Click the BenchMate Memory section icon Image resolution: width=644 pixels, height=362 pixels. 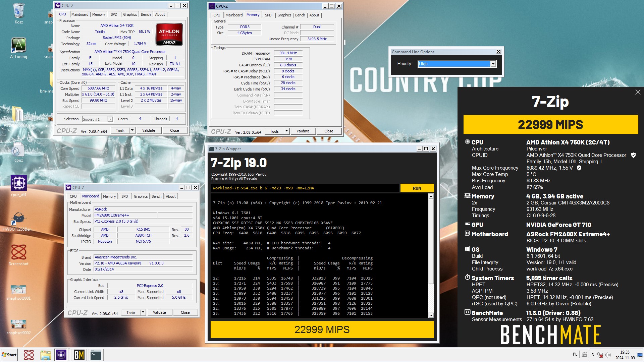click(467, 196)
